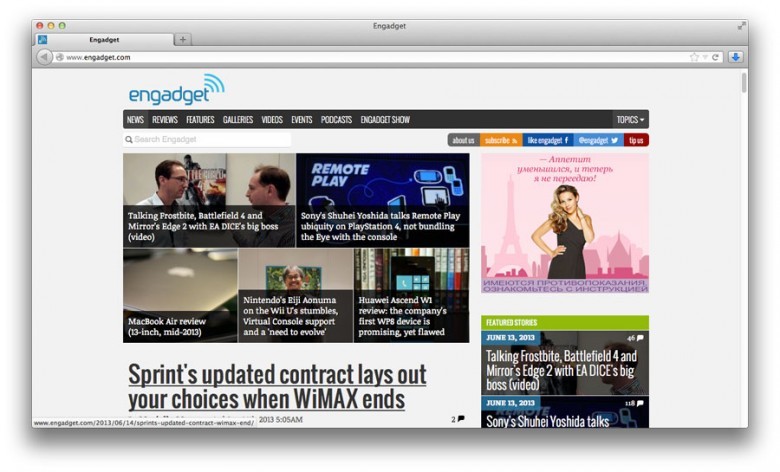The height and width of the screenshot is (472, 780).
Task: Expand the TOPICS dropdown
Action: click(630, 119)
